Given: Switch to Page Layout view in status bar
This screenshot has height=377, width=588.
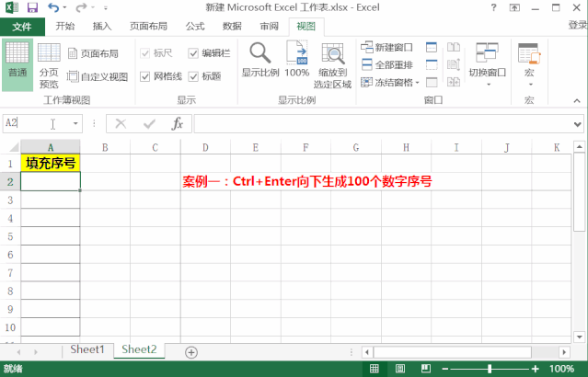Looking at the screenshot, I should coord(400,369).
